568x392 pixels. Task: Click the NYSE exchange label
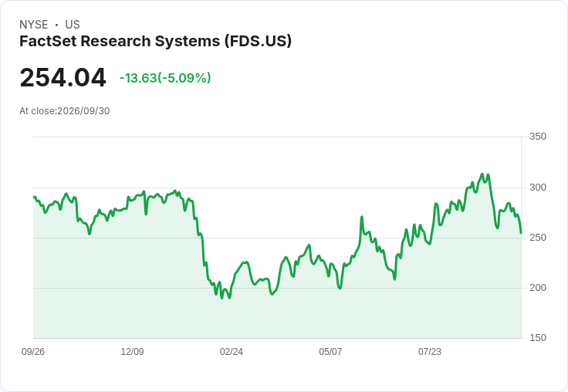[x=34, y=25]
